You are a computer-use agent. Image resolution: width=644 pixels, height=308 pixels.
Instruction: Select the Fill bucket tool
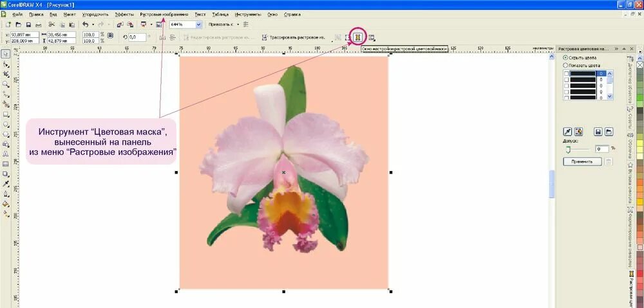tap(6, 204)
